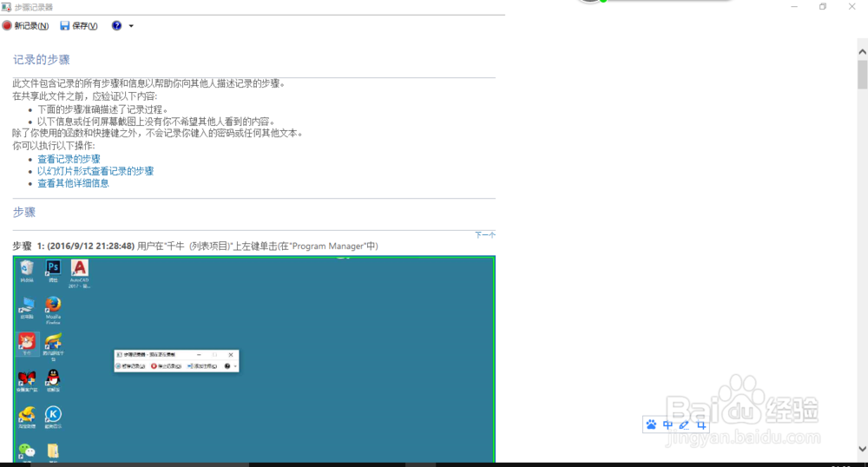Click the Baidu paw icon on IME bar
Image resolution: width=868 pixels, height=467 pixels.
[x=651, y=424]
